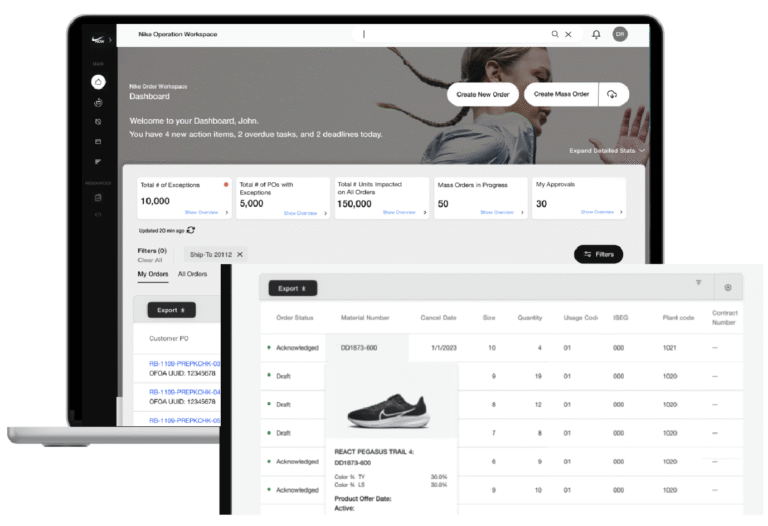Viewport: 768px width, 526px height.
Task: Click the Material Number column header
Action: click(x=365, y=318)
